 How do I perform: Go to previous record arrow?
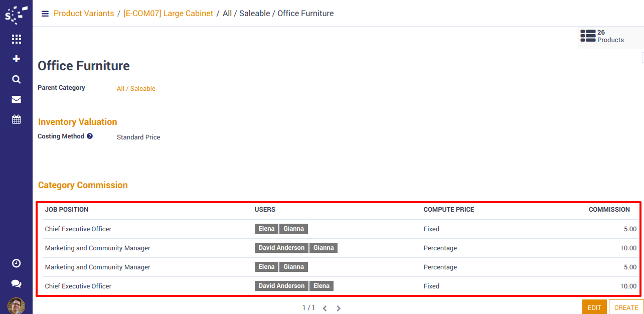point(325,308)
